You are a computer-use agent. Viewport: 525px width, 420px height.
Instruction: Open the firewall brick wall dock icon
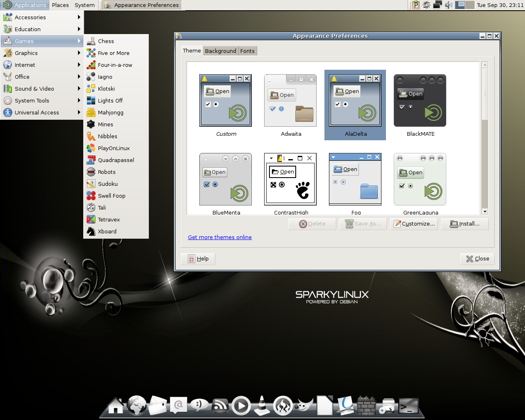coord(367,406)
